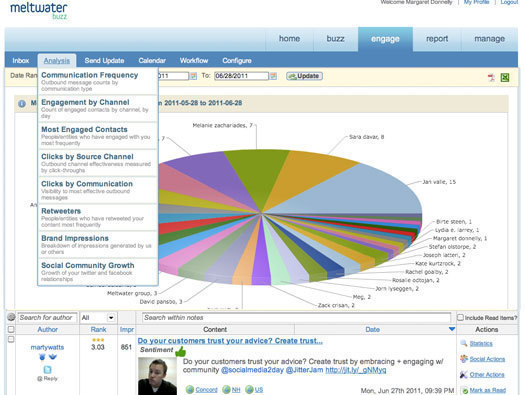Click the Statistics magnifier icon
This screenshot has height=395, width=525.
464,343
